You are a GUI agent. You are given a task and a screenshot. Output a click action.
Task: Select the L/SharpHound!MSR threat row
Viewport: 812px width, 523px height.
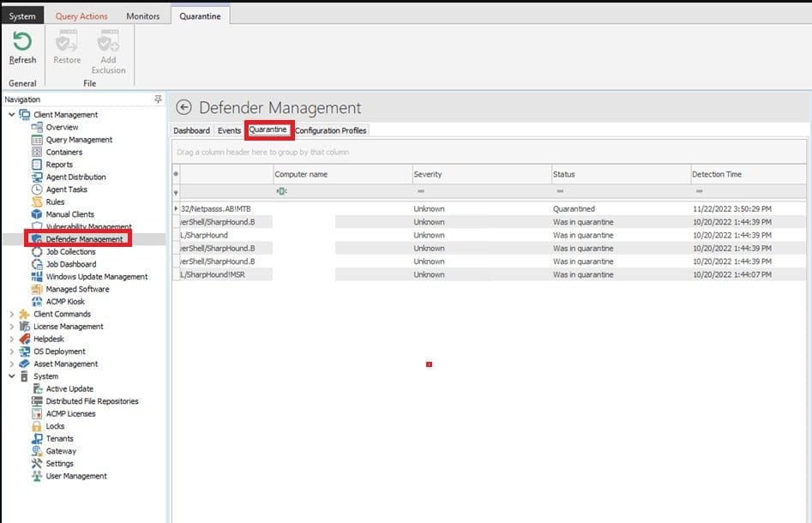[490, 274]
